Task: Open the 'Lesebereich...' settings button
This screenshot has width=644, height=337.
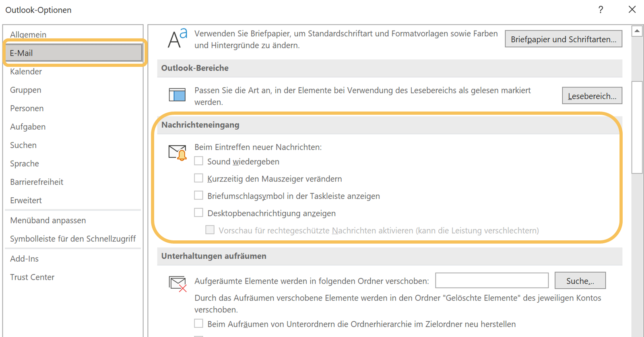Action: [x=592, y=96]
